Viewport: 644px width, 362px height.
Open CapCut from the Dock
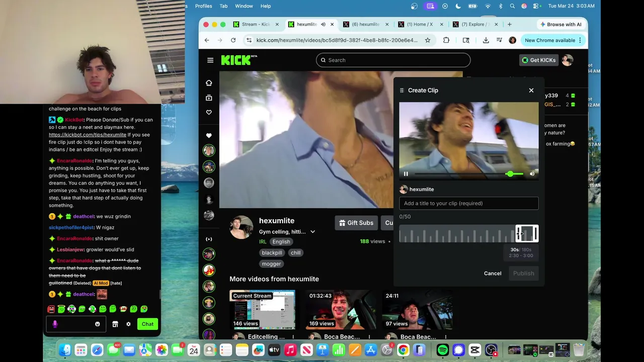[474, 350]
